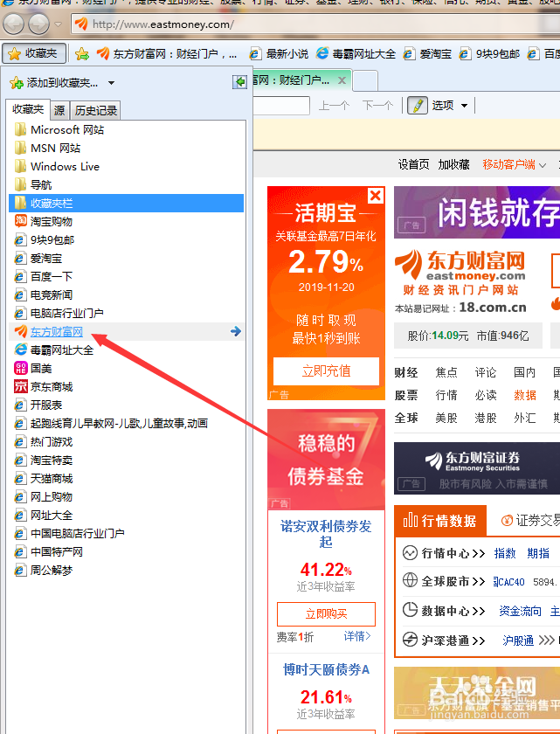560x734 pixels.
Task: Open the 电竞新闻 favorite
Action: point(127,295)
